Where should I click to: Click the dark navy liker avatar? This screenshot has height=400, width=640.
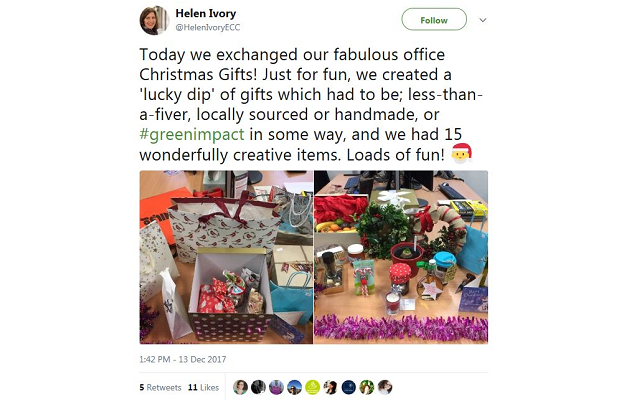(x=349, y=387)
